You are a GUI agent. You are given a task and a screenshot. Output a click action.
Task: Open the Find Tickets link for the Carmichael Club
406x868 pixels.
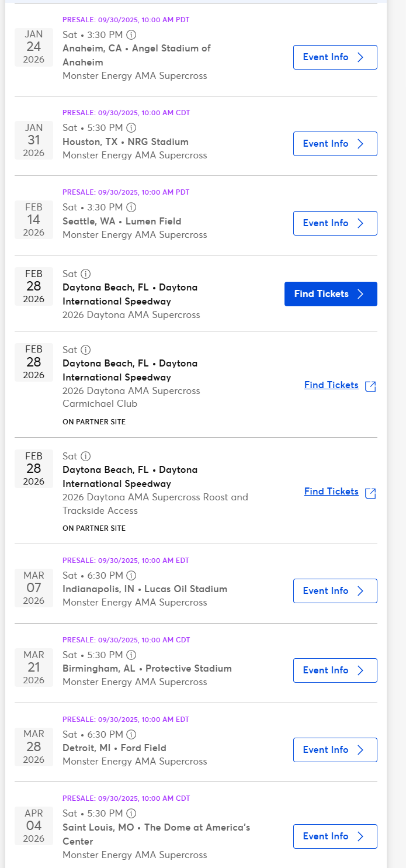point(331,385)
